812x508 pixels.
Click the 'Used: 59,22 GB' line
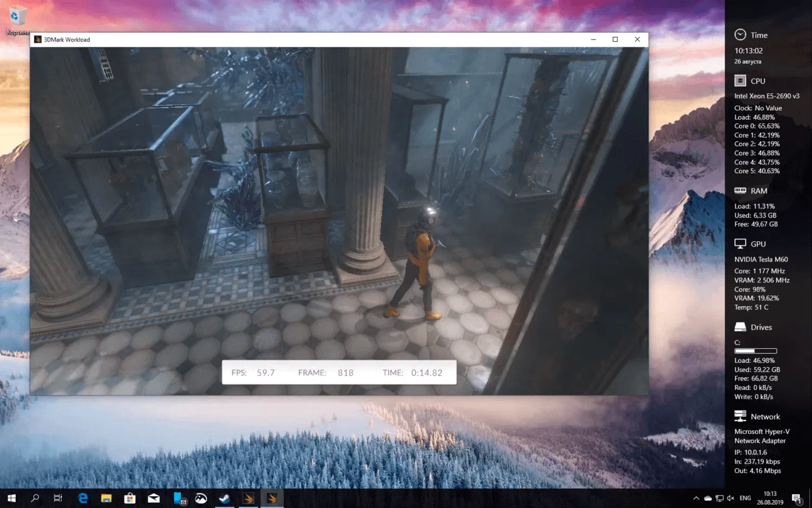click(x=757, y=369)
